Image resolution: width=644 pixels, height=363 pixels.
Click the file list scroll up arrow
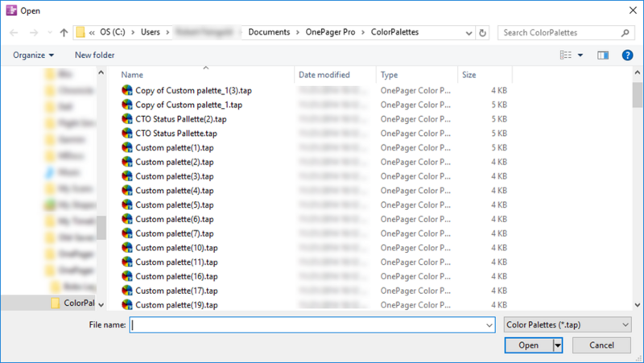[637, 72]
